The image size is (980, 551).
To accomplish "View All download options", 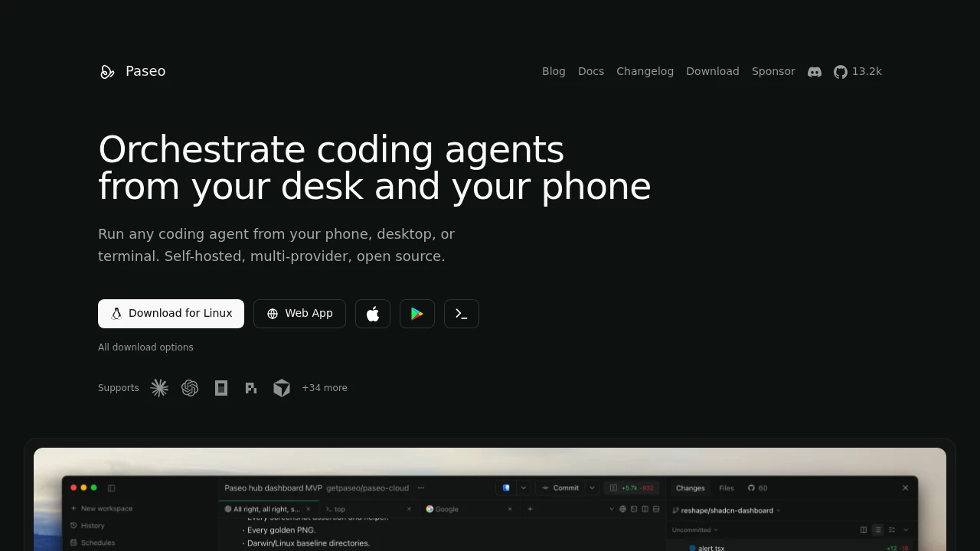I will coord(145,347).
